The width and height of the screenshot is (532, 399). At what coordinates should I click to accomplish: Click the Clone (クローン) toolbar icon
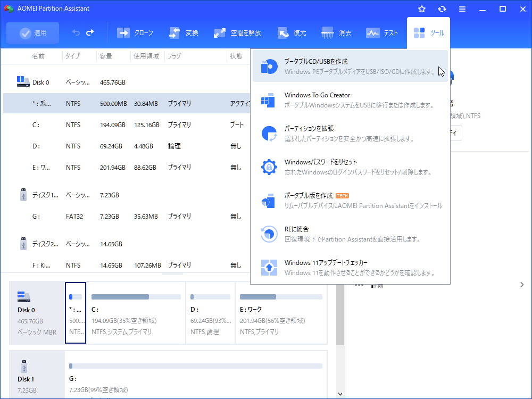[x=123, y=33]
